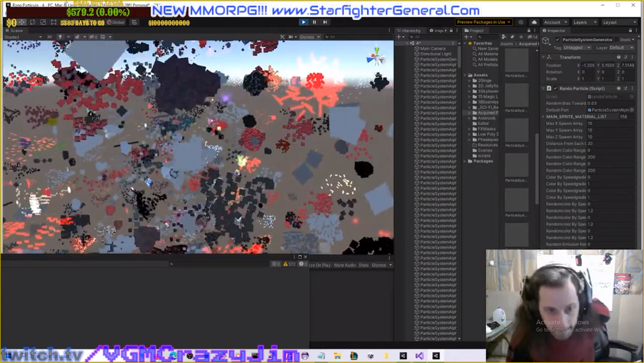Expand the Asteroids folder arrow
This screenshot has width=644, height=363.
(x=469, y=118)
